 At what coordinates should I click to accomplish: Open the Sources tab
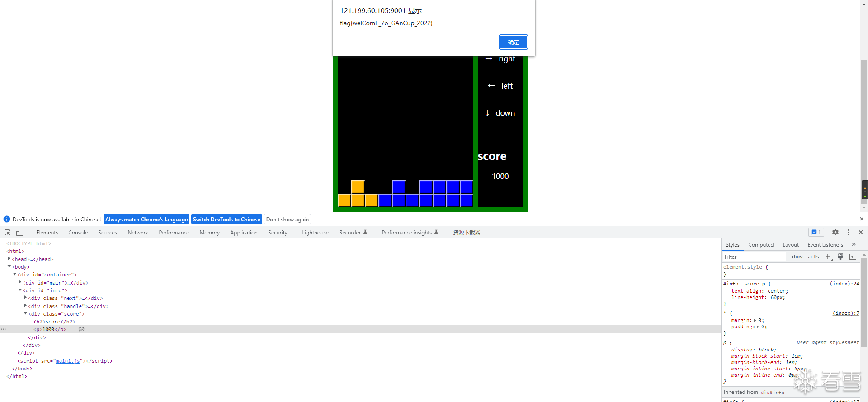[x=108, y=232]
